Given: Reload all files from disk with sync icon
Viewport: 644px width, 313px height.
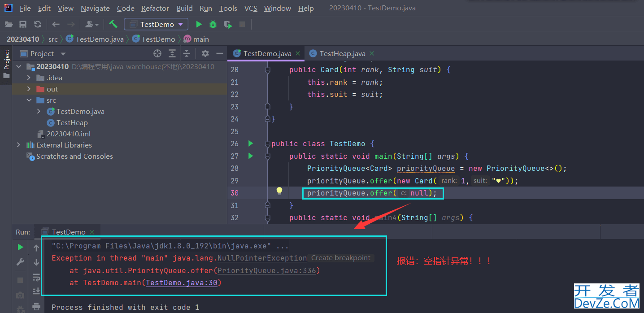Looking at the screenshot, I should (x=38, y=24).
